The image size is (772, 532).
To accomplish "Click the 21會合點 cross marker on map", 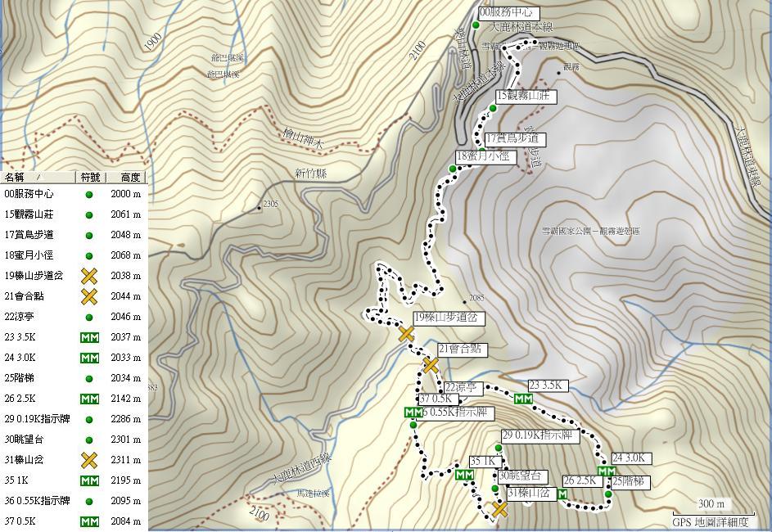I will [431, 366].
